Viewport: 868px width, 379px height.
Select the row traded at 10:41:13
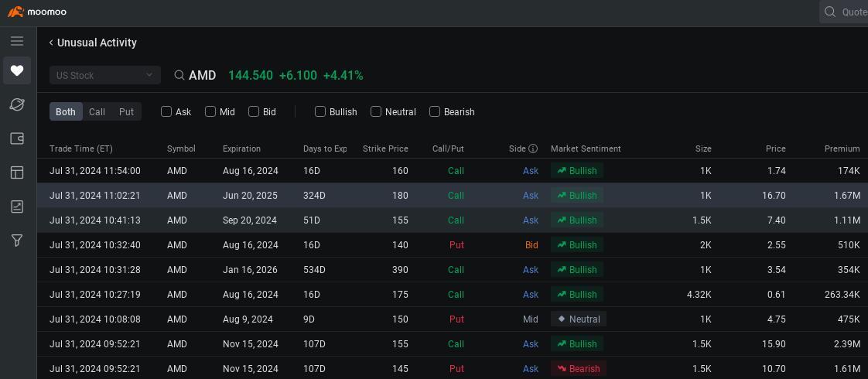click(x=453, y=220)
